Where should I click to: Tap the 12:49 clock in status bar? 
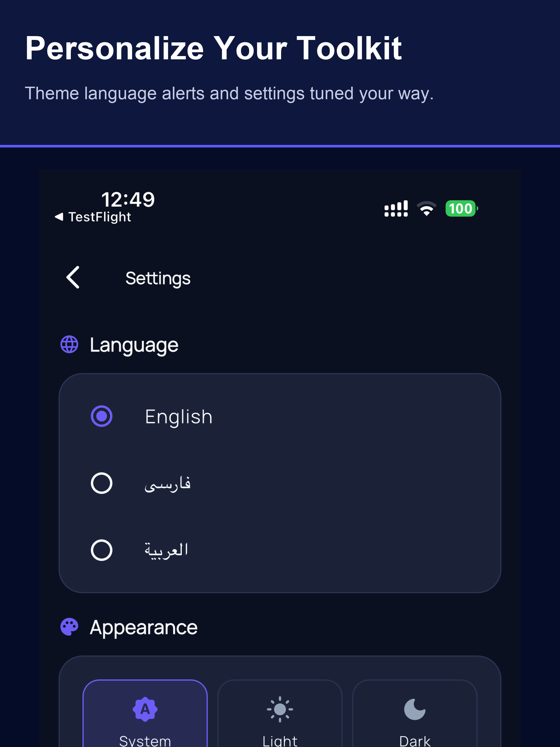point(128,200)
